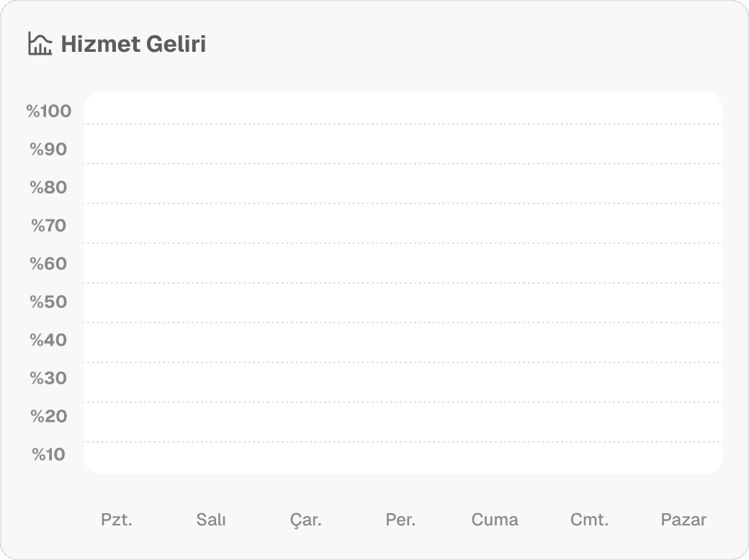Click the %100 axis label

49,111
